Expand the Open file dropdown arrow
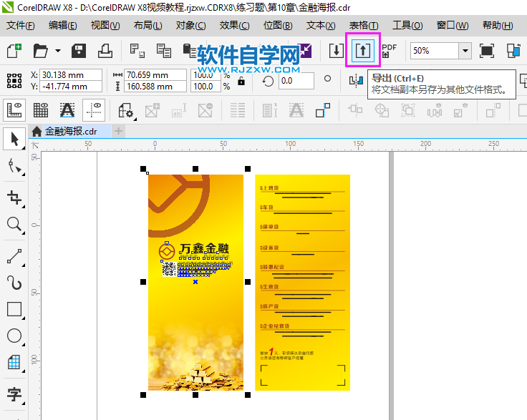The height and width of the screenshot is (420, 527). [57, 52]
